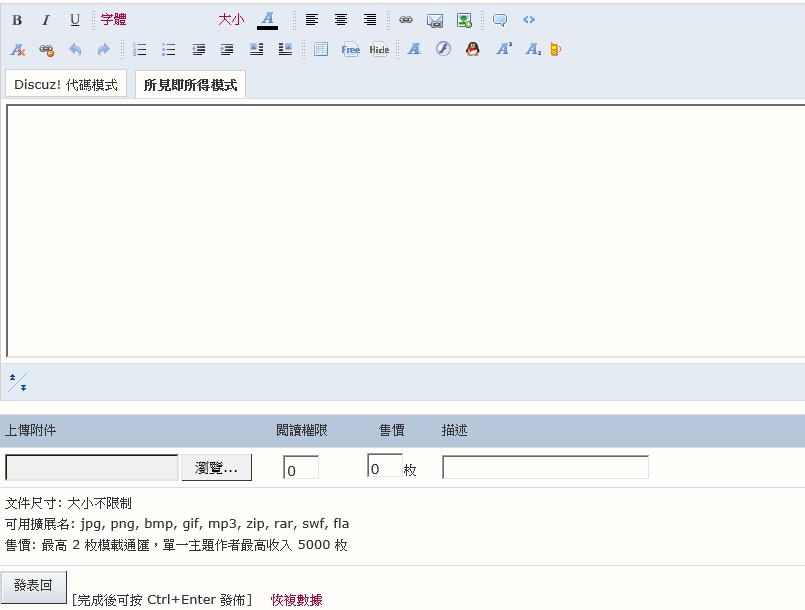Switch to 所見即所得模式 tab
The image size is (805, 610).
click(x=190, y=85)
